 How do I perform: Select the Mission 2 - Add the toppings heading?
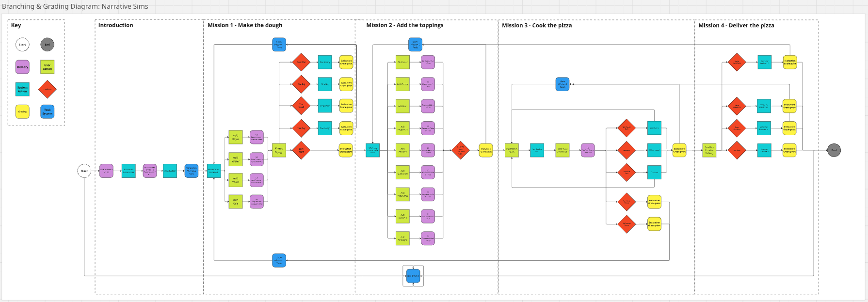tap(405, 25)
